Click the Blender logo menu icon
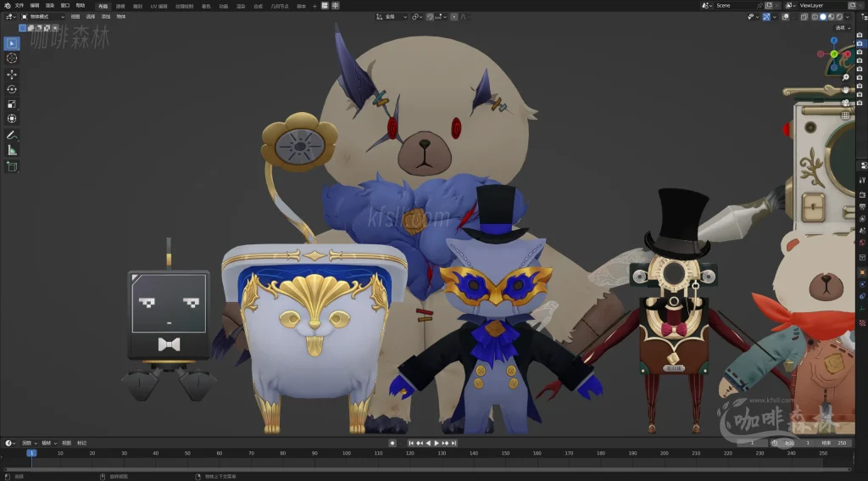 7,6
